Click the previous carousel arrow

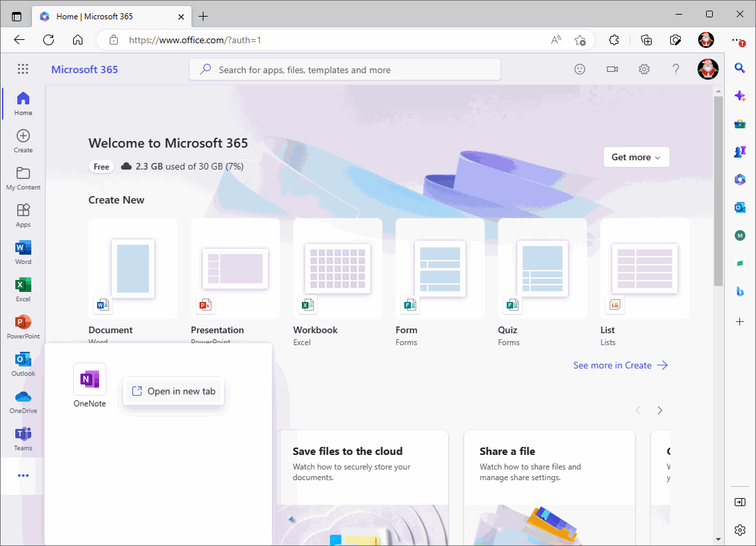pyautogui.click(x=638, y=410)
